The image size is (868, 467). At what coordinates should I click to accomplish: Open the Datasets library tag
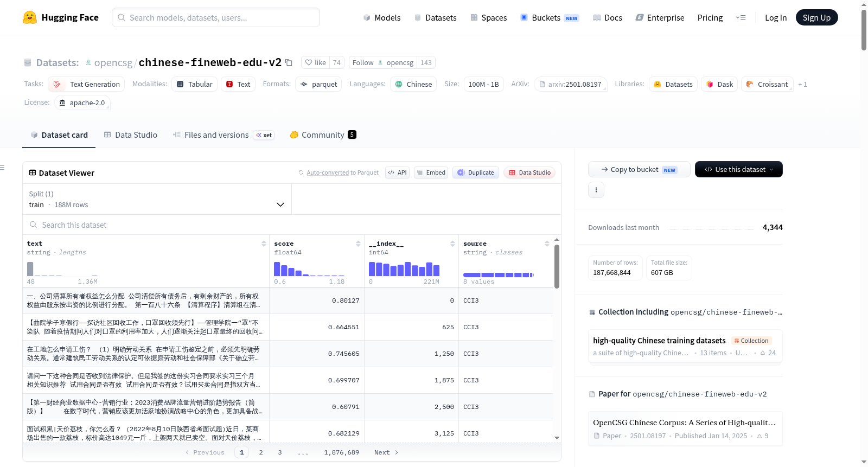coord(673,84)
